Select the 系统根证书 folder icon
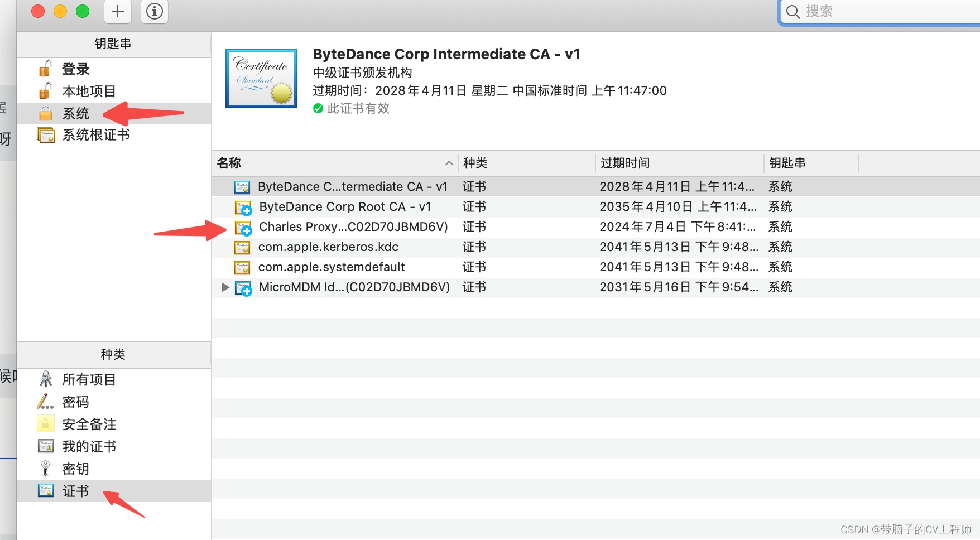 pos(46,135)
